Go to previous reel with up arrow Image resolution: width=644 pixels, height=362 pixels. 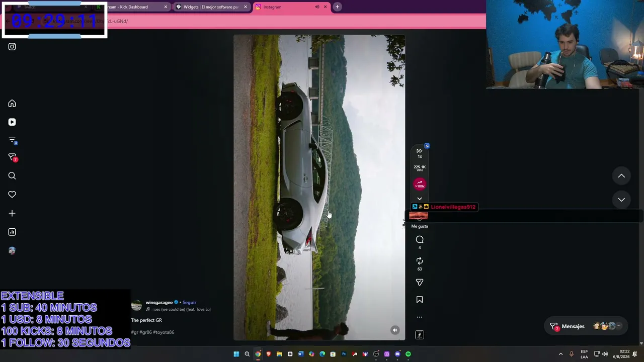pos(621,176)
